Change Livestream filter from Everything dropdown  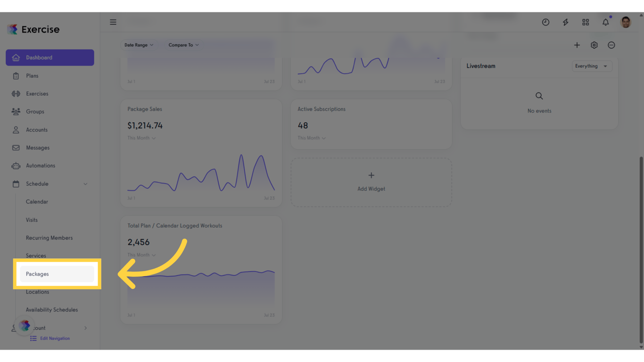point(592,66)
